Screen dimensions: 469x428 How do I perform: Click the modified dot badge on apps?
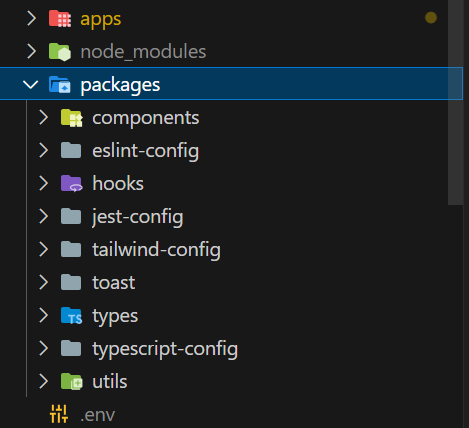click(431, 18)
